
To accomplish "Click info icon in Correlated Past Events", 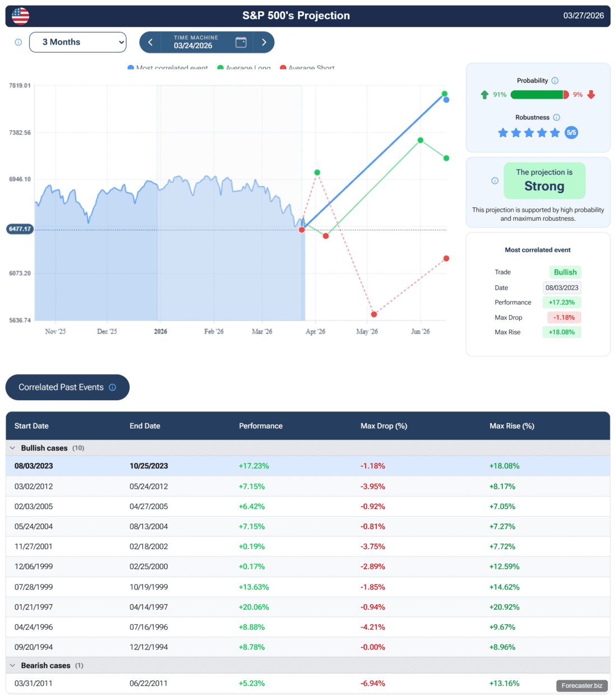I will coord(113,387).
